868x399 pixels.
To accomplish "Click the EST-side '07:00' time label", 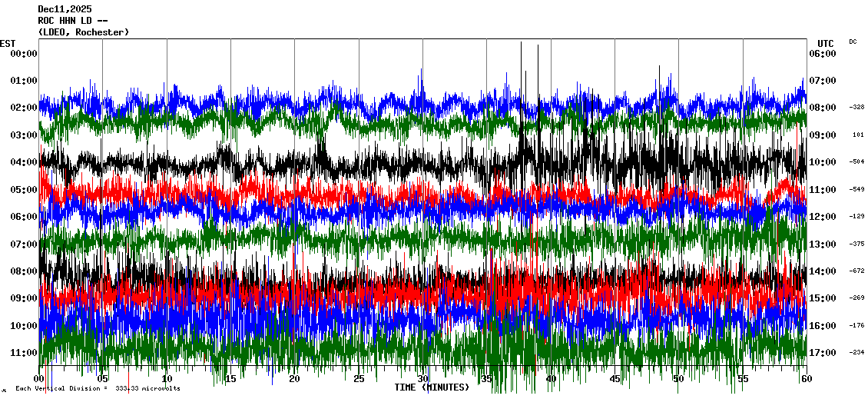I will pos(24,244).
